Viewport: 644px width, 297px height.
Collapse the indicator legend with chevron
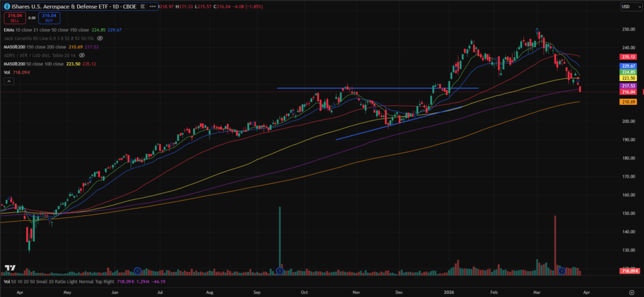click(x=9, y=82)
